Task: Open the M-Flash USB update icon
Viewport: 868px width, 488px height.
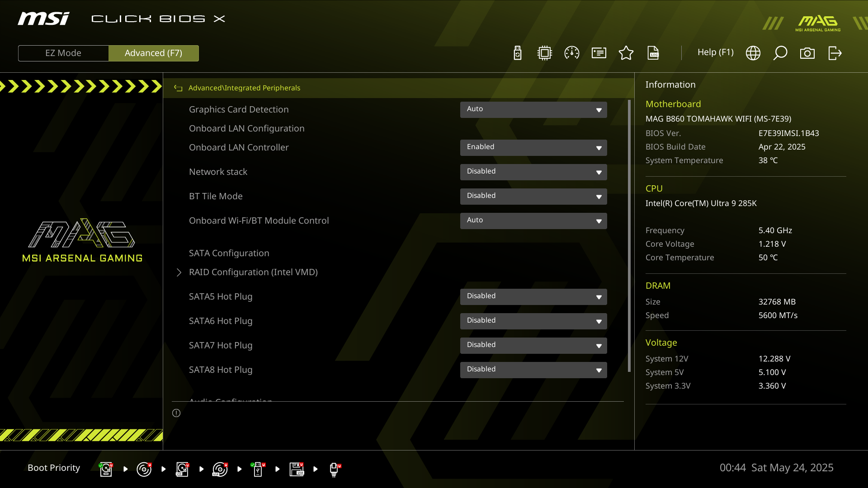Action: (x=518, y=53)
